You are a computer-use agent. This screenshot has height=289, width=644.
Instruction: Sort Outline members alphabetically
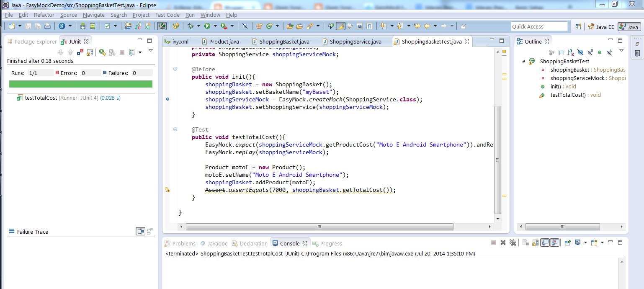571,52
